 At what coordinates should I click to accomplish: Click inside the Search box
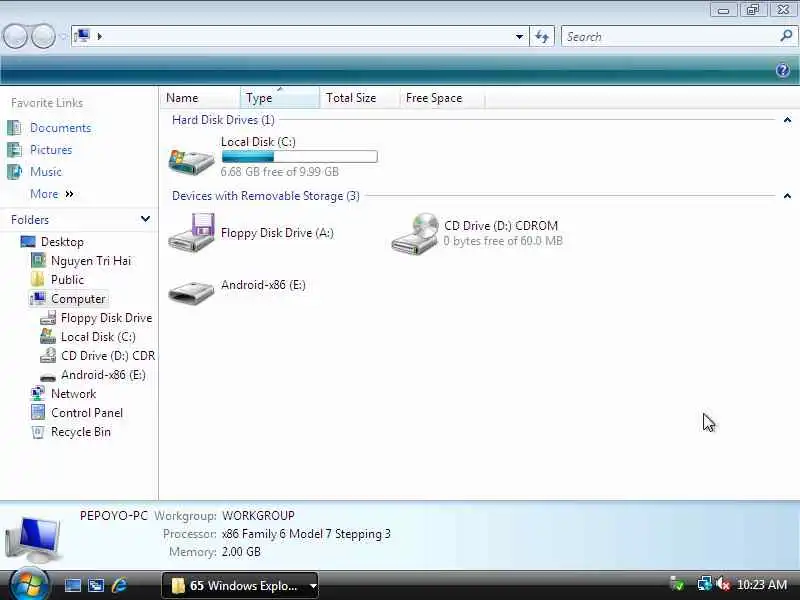coord(671,36)
